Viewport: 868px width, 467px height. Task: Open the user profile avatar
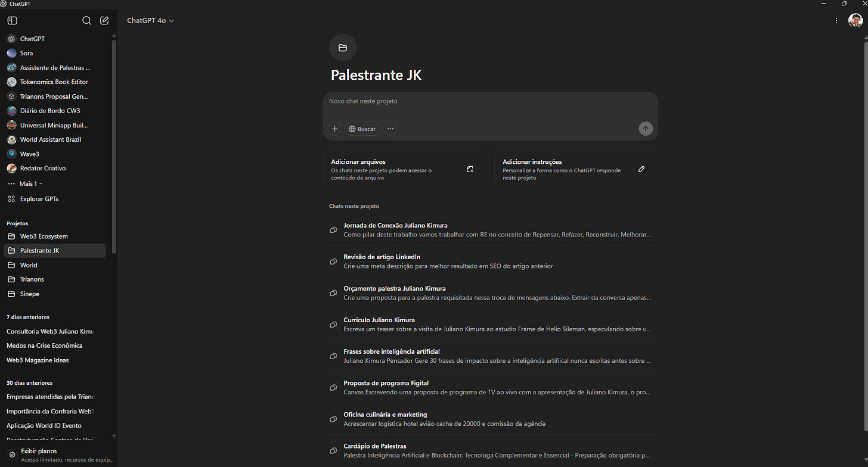pyautogui.click(x=855, y=20)
